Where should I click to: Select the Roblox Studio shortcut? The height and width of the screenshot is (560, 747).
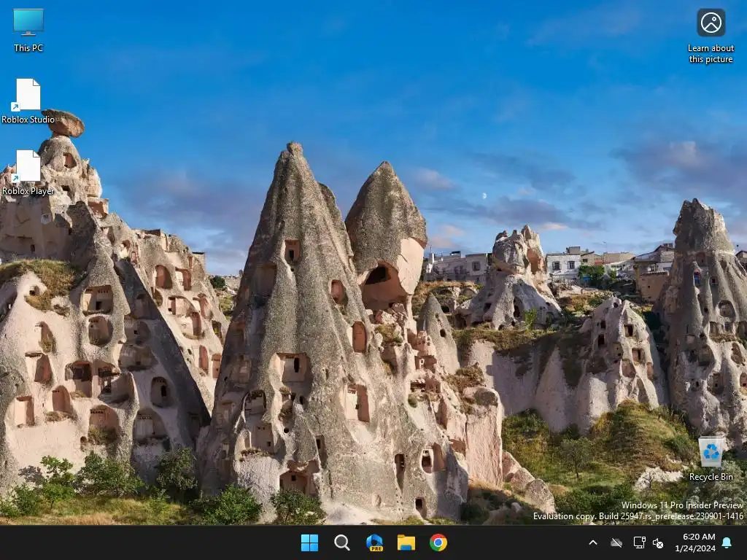coord(28,101)
